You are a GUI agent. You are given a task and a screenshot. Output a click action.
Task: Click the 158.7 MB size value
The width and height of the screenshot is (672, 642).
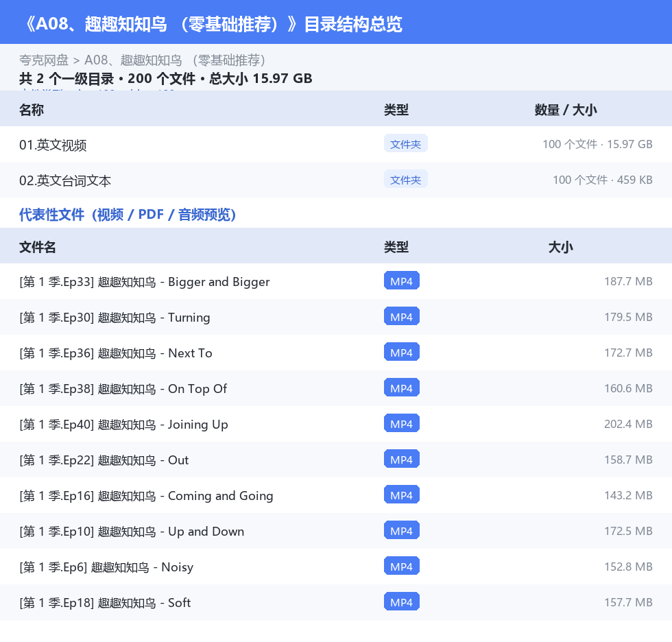(628, 460)
